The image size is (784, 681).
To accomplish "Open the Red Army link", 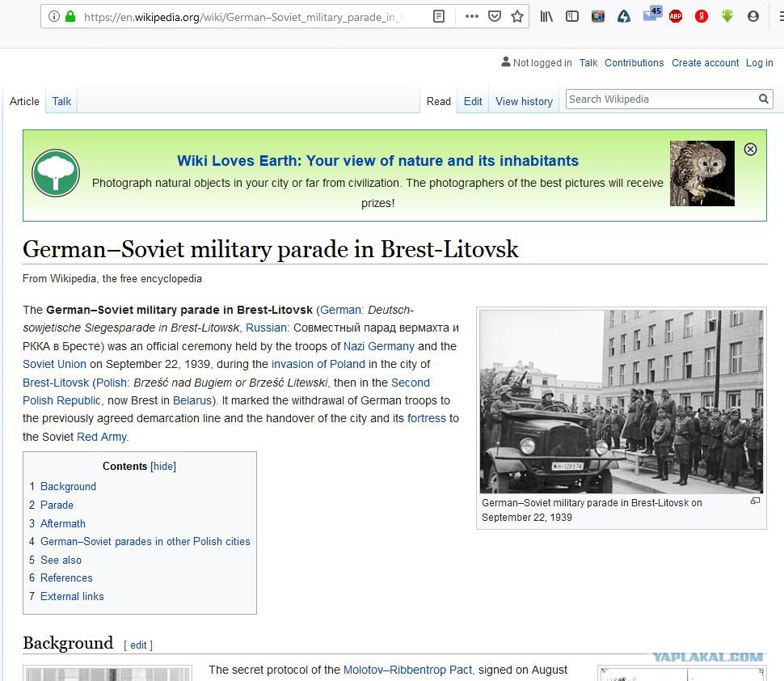I will point(102,437).
